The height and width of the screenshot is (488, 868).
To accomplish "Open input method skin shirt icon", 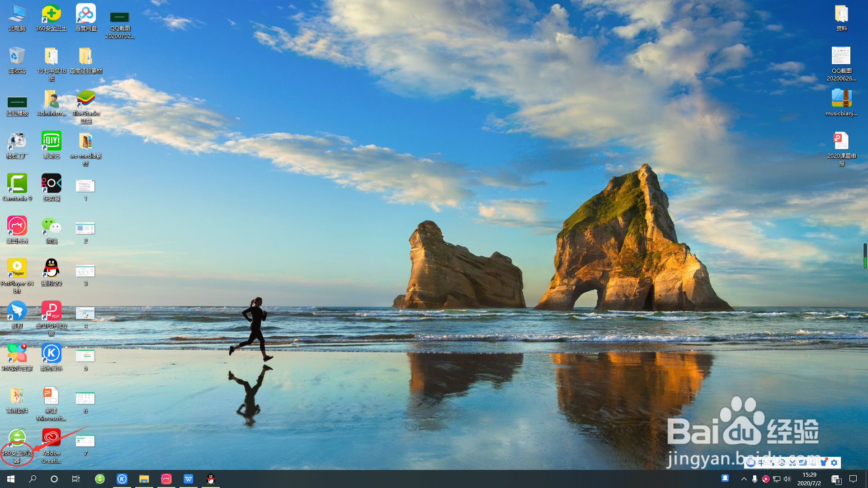I will pyautogui.click(x=824, y=463).
